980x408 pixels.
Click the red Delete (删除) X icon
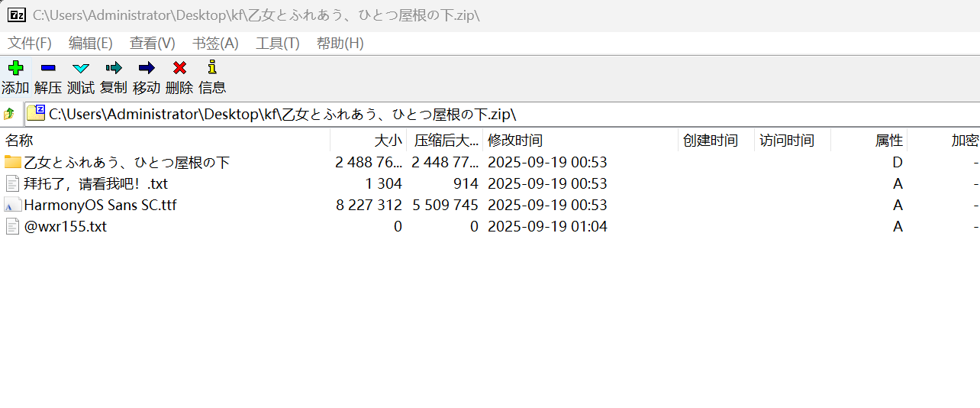point(179,69)
